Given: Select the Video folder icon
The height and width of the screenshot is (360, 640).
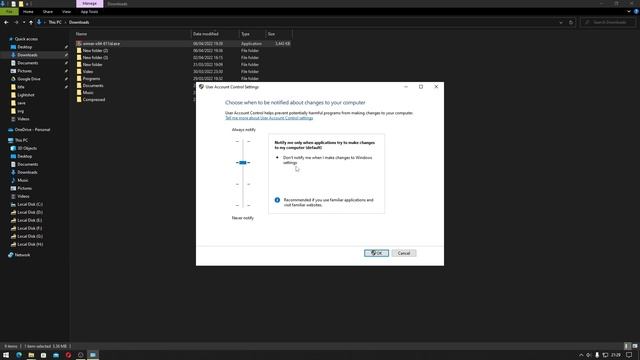Looking at the screenshot, I should pos(79,71).
